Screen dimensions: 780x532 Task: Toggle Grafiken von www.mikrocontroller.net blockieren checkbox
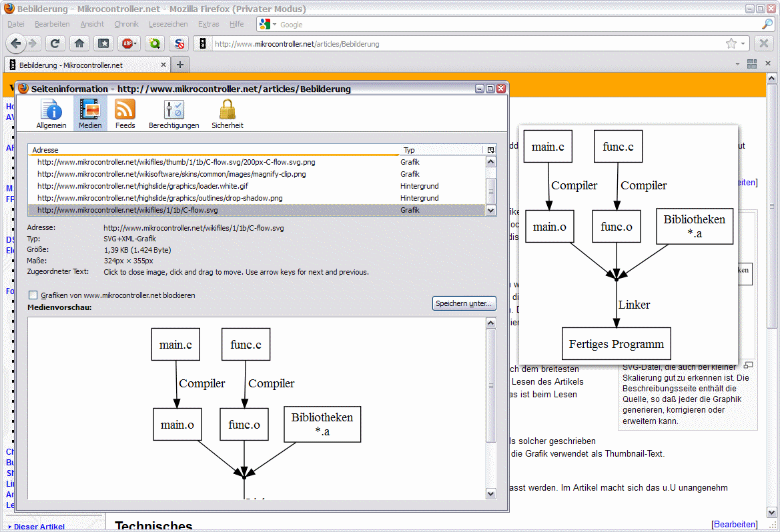33,295
